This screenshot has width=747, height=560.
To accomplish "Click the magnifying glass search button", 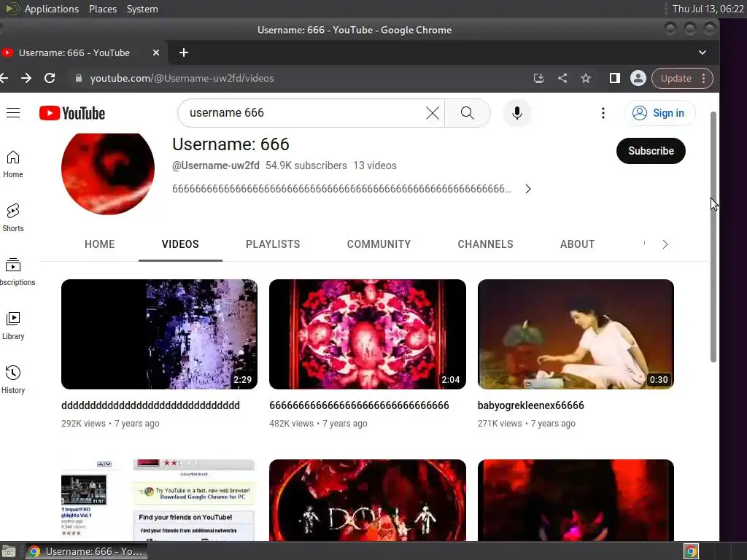I will point(468,113).
